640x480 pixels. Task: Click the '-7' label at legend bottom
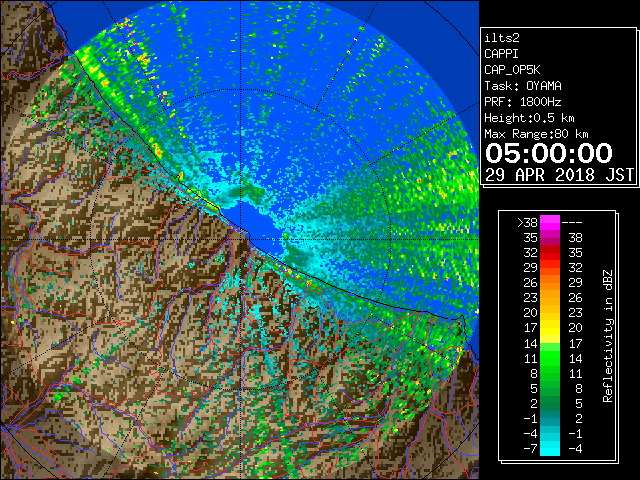coord(530,449)
